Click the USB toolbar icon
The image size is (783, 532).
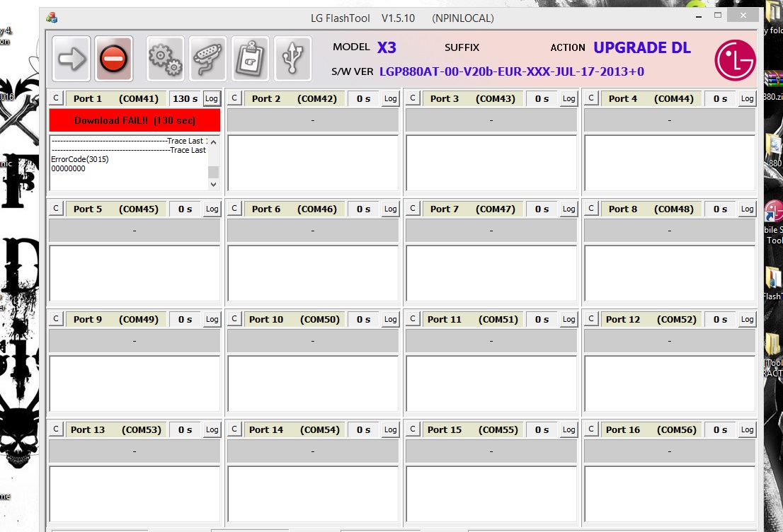[x=292, y=59]
